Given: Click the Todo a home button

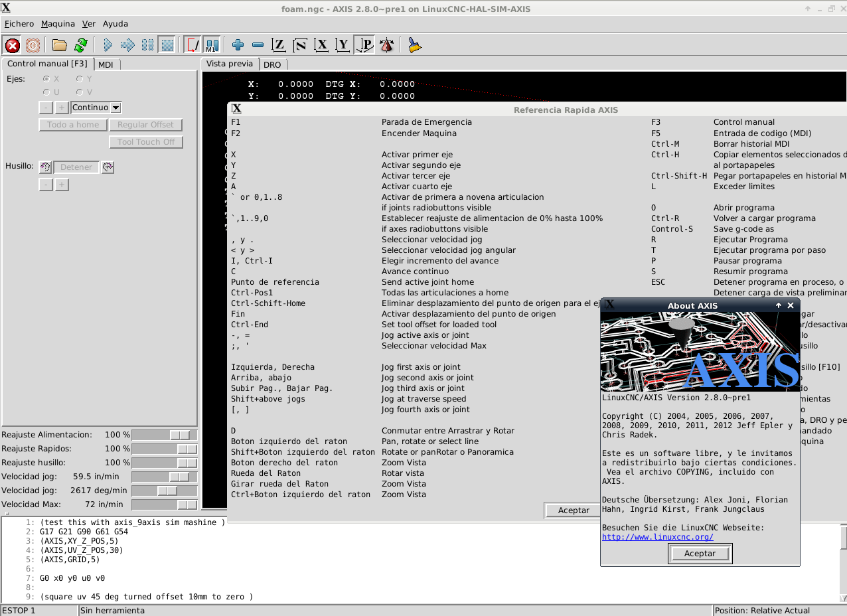Looking at the screenshot, I should pyautogui.click(x=73, y=125).
